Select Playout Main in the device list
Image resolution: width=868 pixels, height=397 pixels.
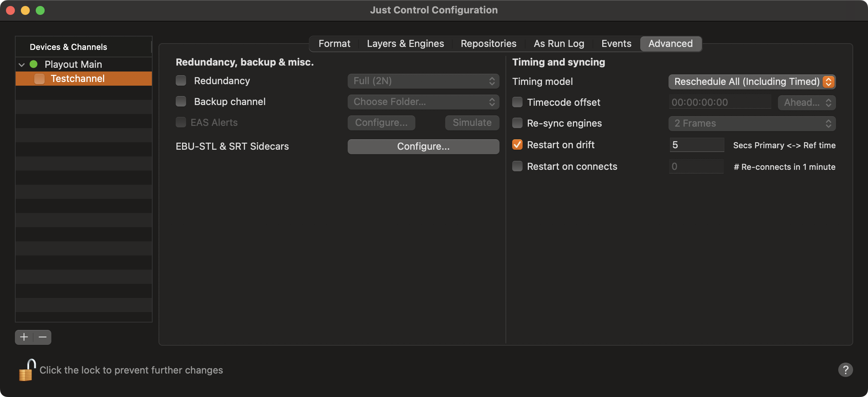(84, 64)
